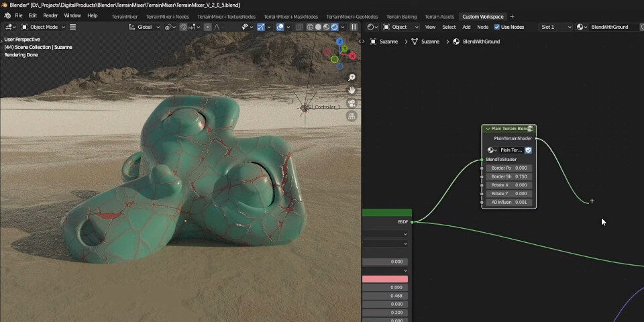The width and height of the screenshot is (644, 322).
Task: Toggle X-Ray mode
Action: 299,27
